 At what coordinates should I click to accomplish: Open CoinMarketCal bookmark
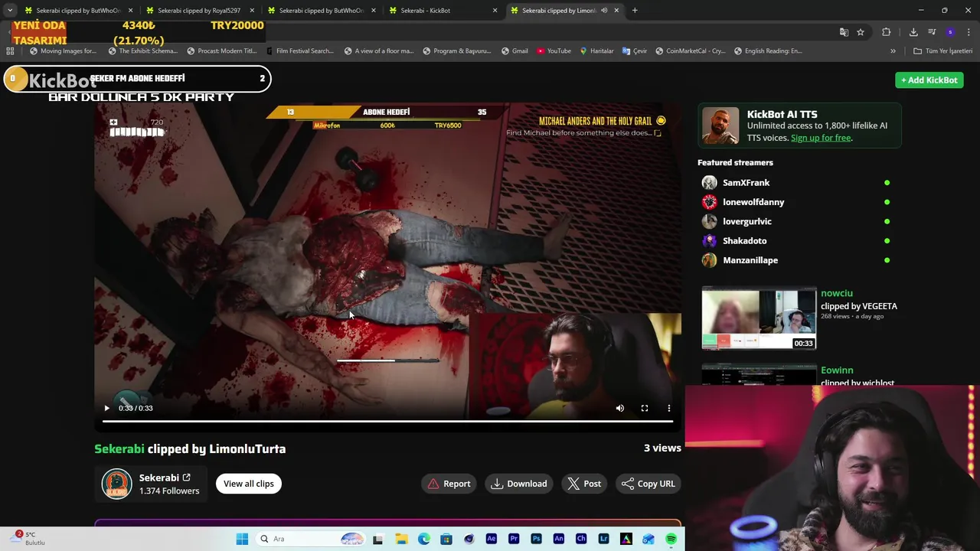coord(690,51)
